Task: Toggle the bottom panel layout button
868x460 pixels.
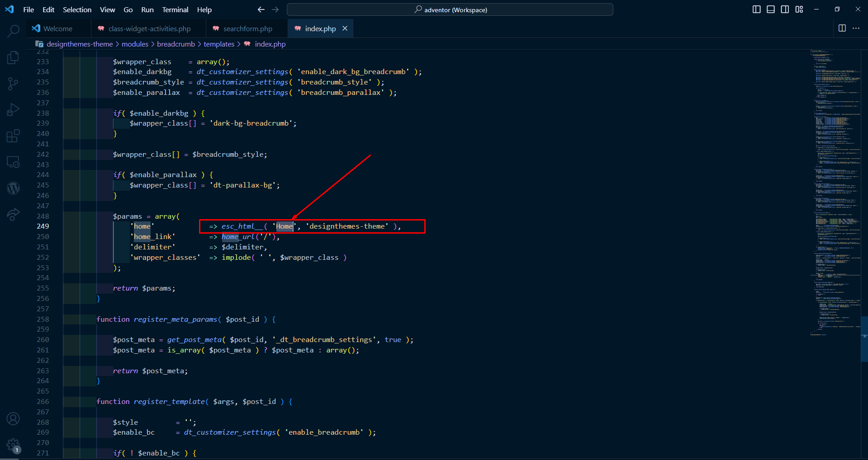Action: coord(771,9)
